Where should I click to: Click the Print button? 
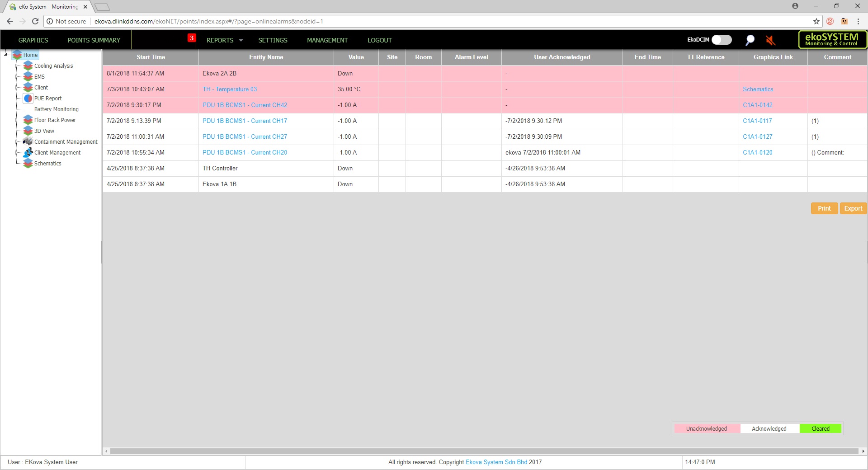[x=824, y=208]
